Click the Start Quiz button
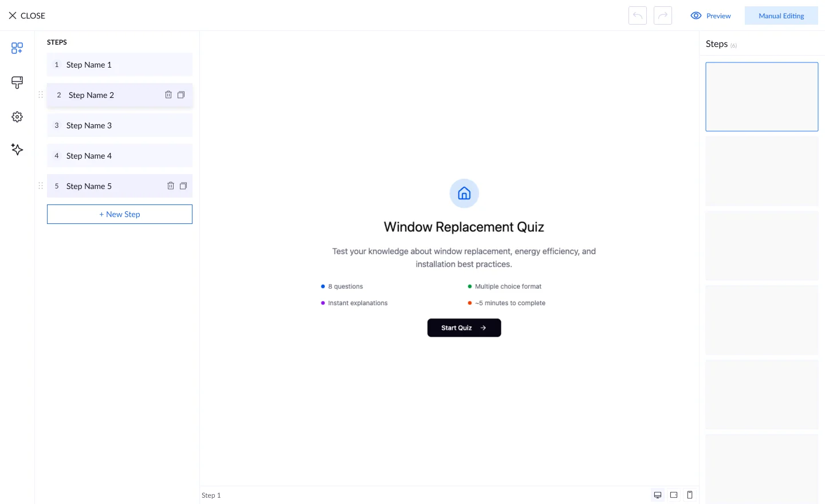This screenshot has width=825, height=504. [464, 328]
